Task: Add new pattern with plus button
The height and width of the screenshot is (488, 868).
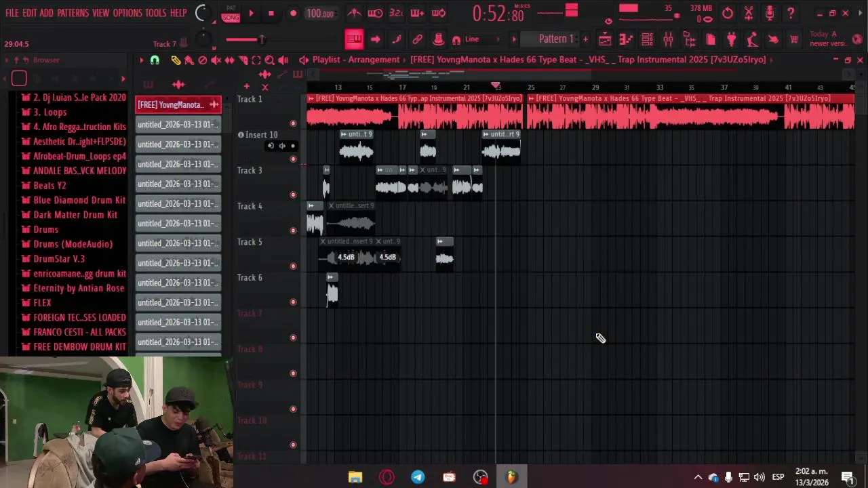Action: (585, 39)
